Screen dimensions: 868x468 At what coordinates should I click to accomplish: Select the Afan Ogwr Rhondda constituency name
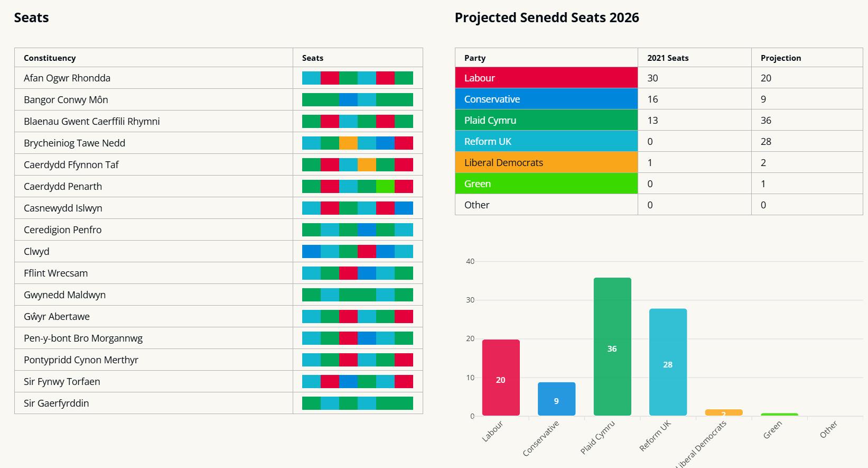coord(67,78)
